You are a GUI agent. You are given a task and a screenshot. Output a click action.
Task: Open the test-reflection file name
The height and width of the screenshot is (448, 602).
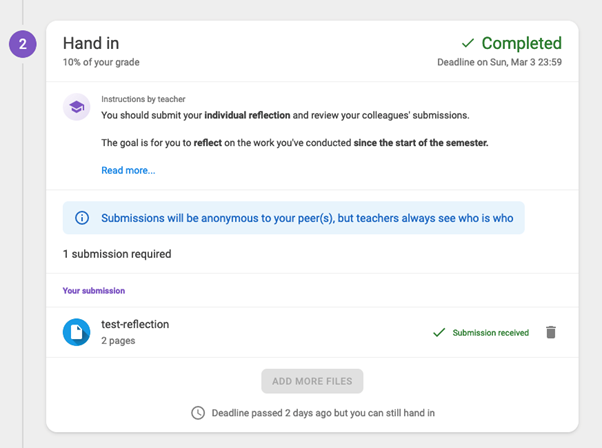tap(135, 324)
